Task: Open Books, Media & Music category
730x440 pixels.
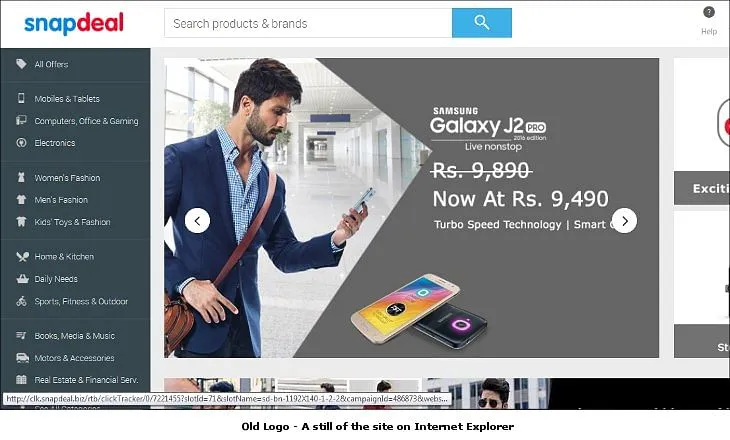Action: pos(74,336)
